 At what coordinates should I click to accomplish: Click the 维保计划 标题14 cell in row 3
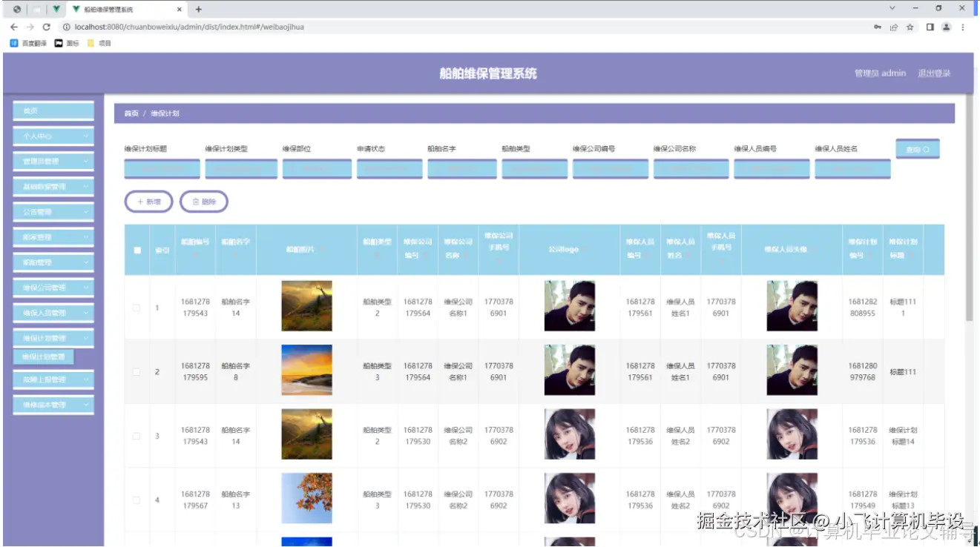click(903, 436)
